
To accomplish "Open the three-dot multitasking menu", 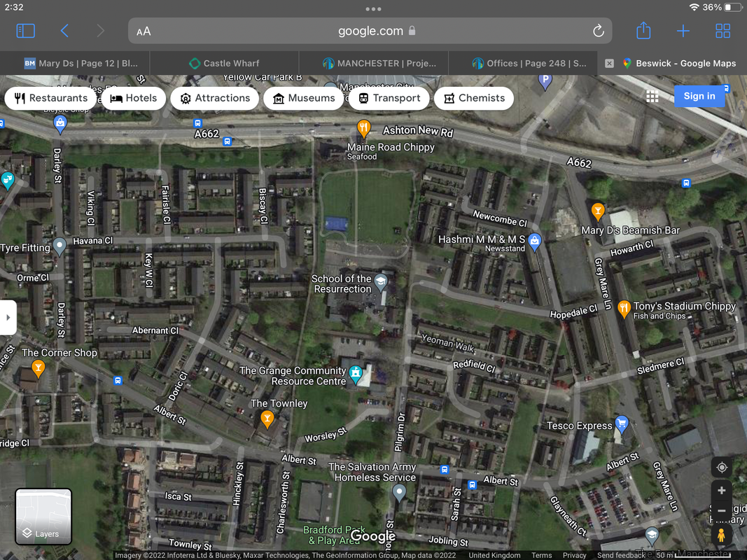I will (374, 9).
